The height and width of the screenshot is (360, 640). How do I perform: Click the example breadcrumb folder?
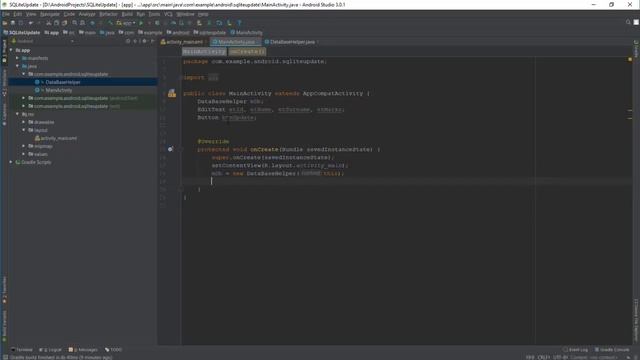150,33
